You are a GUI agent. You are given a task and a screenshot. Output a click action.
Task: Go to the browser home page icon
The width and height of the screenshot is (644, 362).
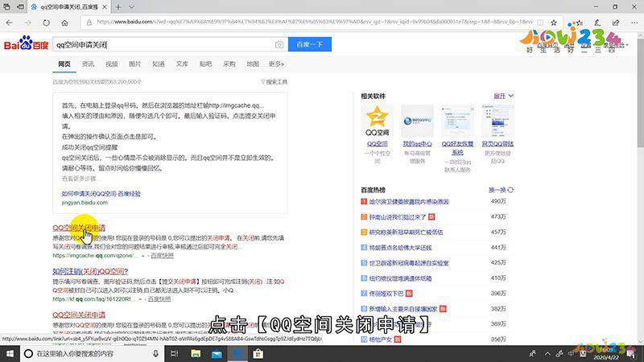coord(65,23)
